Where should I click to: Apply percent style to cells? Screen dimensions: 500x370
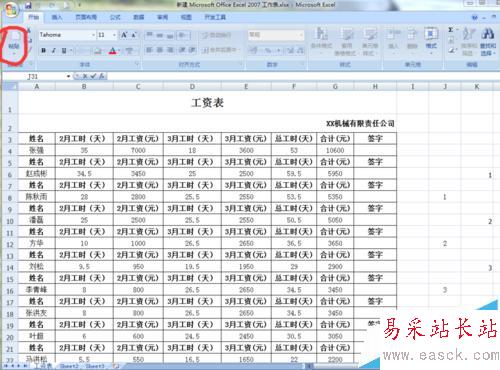pos(268,50)
